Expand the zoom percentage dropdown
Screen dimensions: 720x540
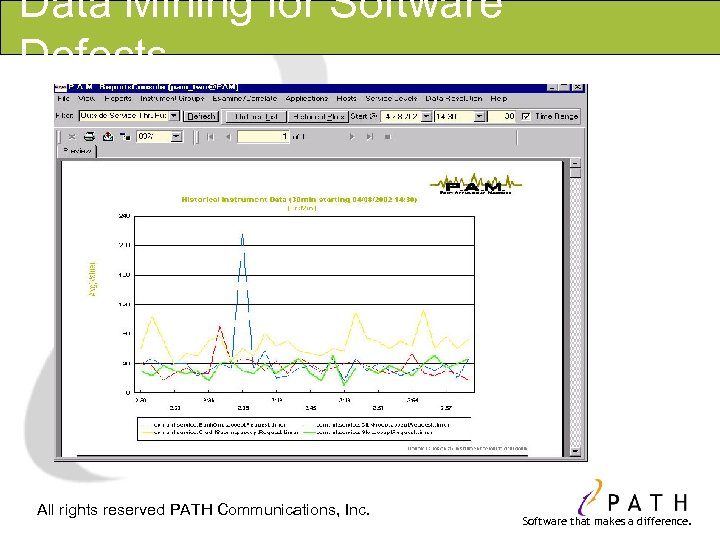coord(176,136)
